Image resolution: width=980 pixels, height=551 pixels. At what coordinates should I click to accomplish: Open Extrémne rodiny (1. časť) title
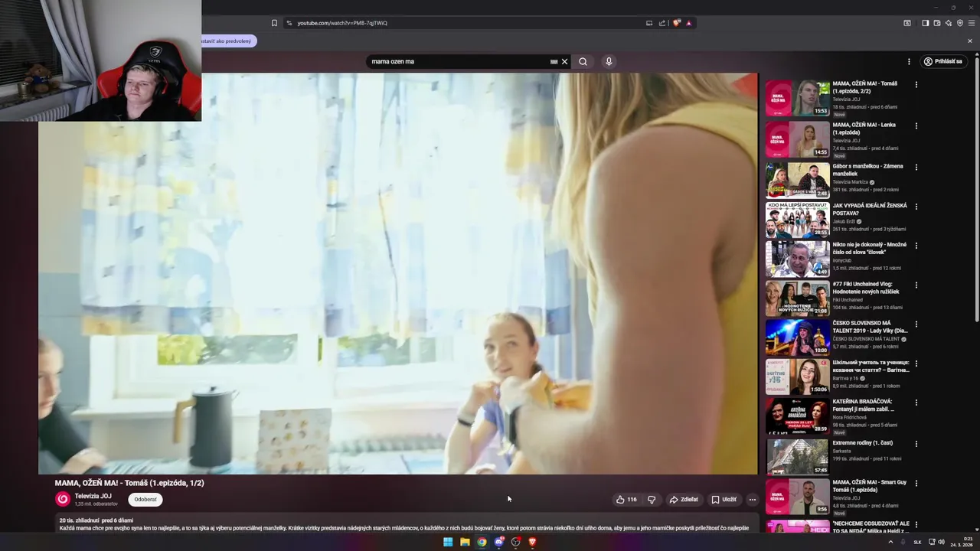tap(863, 442)
